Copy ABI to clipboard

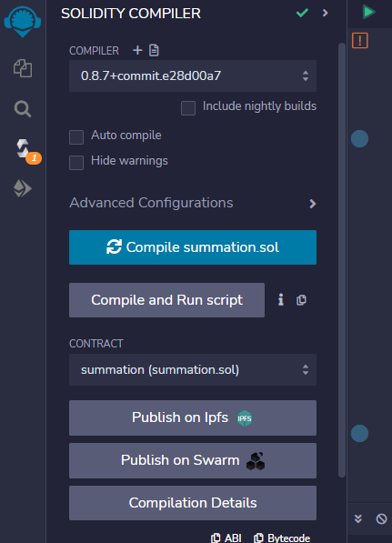[226, 538]
